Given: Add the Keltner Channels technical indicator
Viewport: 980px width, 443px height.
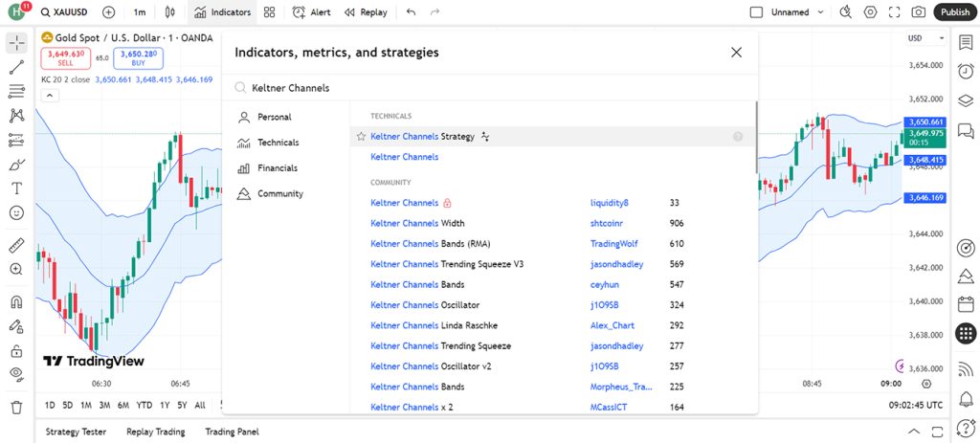Looking at the screenshot, I should [405, 157].
